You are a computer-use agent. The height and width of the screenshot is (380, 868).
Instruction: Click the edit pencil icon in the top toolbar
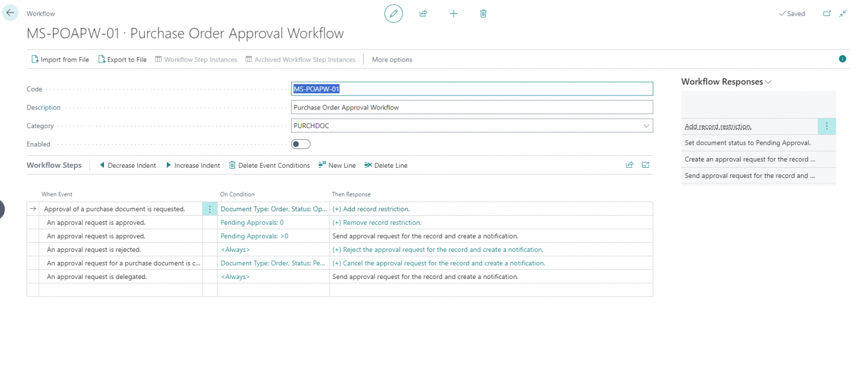click(x=393, y=13)
